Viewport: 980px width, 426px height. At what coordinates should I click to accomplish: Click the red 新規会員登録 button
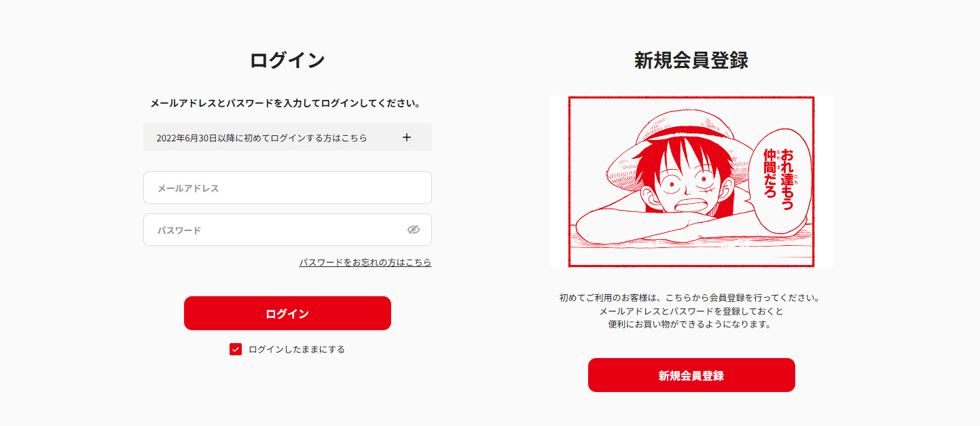[x=691, y=375]
